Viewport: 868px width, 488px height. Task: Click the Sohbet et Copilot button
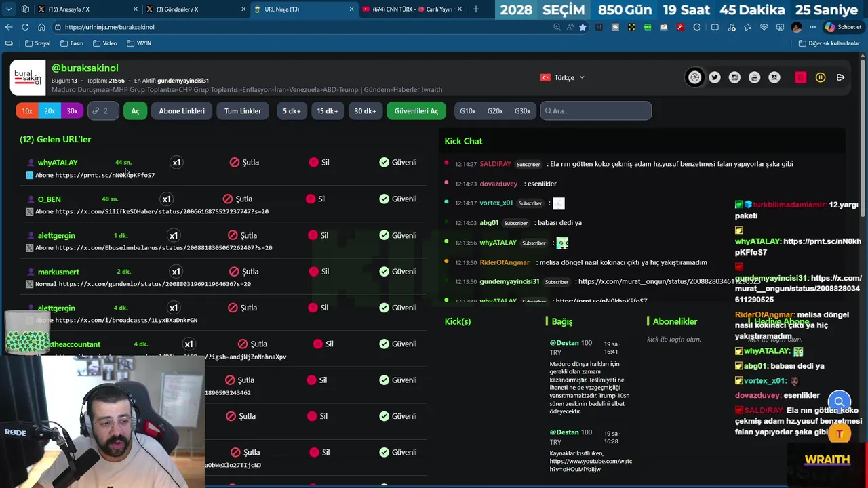pos(843,27)
